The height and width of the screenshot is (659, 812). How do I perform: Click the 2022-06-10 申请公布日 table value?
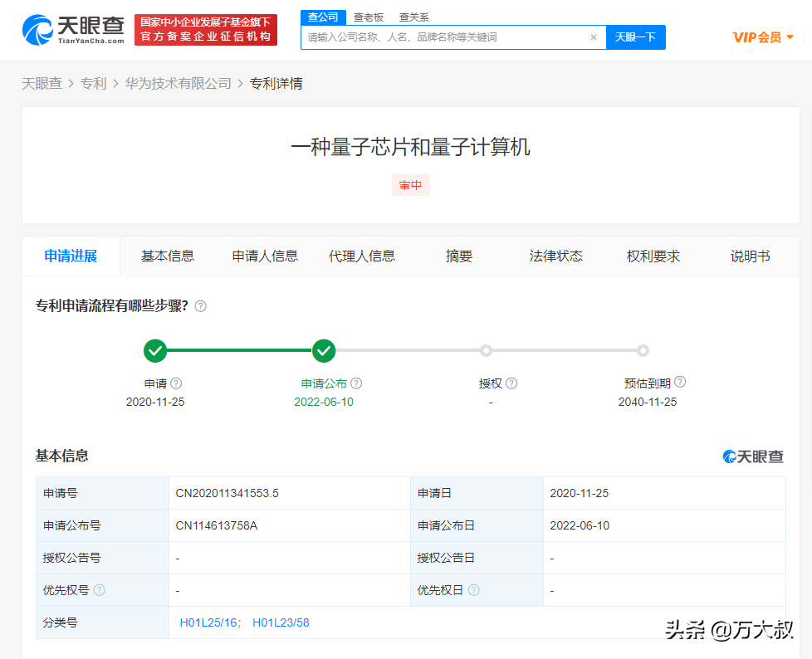click(580, 526)
